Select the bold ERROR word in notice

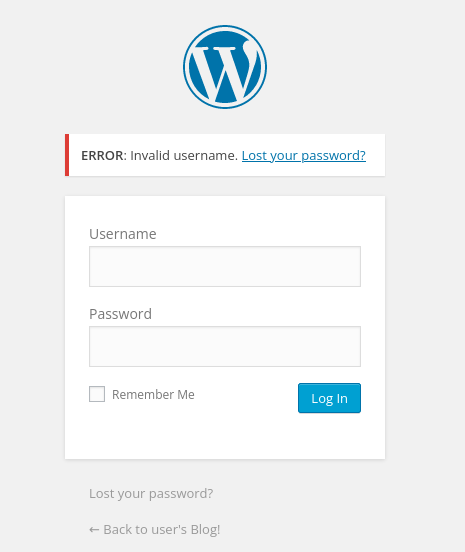pos(102,156)
